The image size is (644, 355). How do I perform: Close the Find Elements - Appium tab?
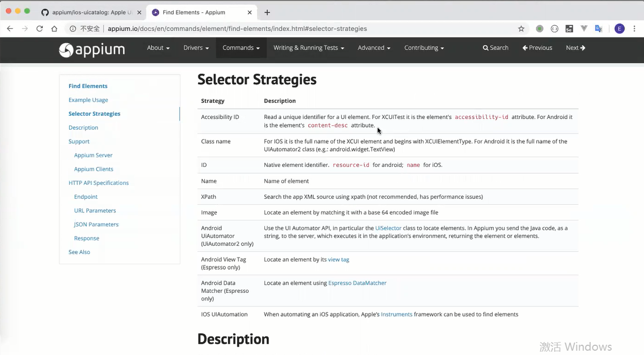249,12
